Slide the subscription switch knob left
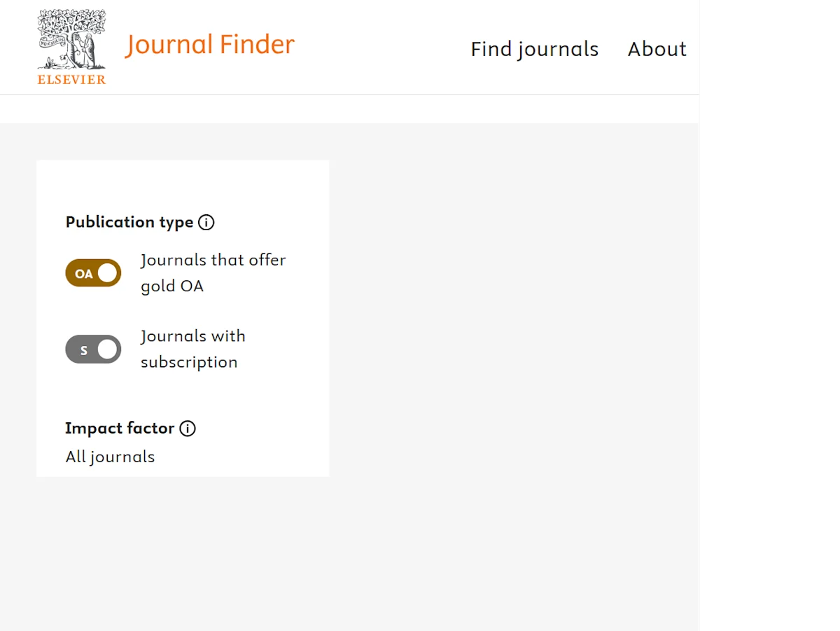The image size is (840, 631). click(108, 349)
